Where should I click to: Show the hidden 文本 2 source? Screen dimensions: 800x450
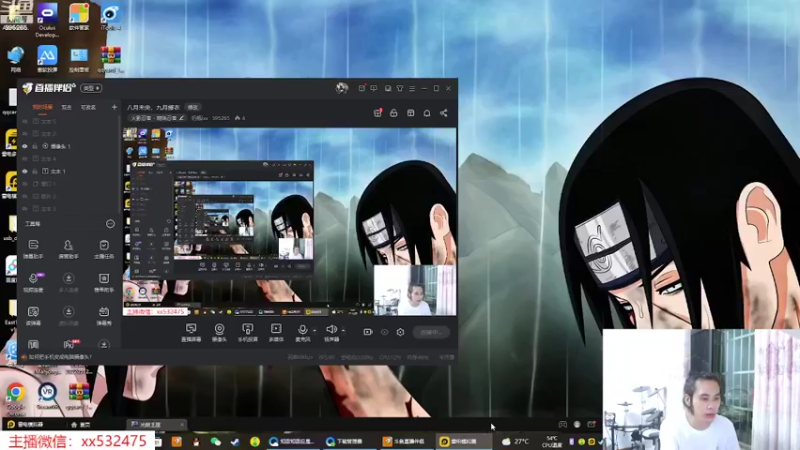(24, 134)
